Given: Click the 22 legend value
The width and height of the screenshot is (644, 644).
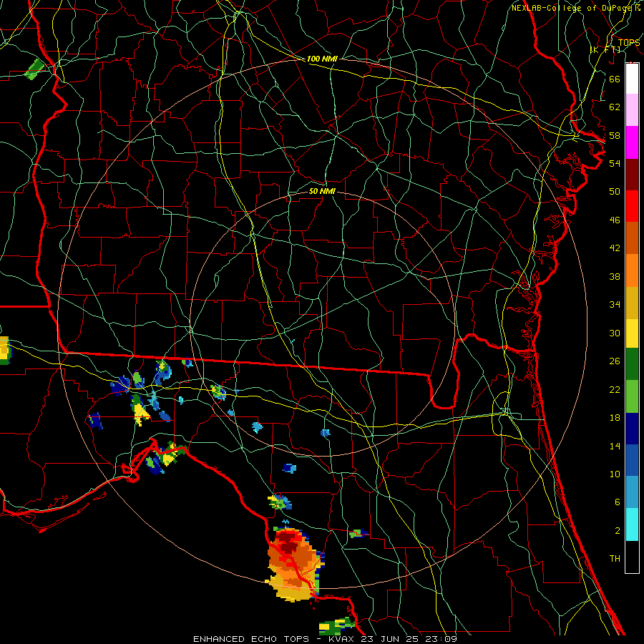Looking at the screenshot, I should click(615, 389).
